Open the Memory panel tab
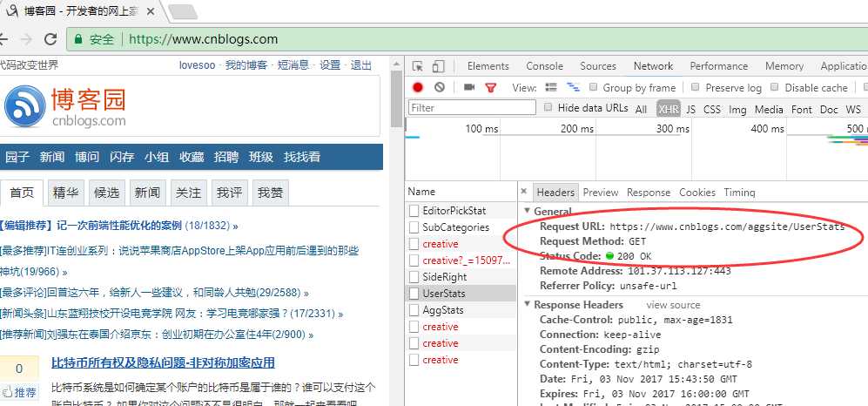 (784, 66)
